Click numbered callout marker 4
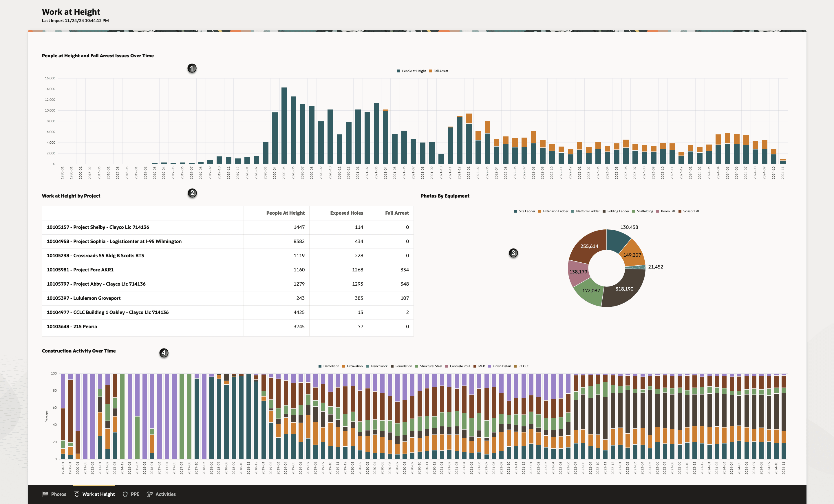The width and height of the screenshot is (834, 504). [x=164, y=353]
